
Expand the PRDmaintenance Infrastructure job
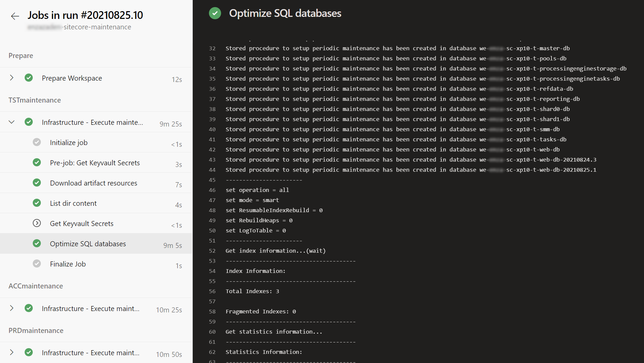[12, 353]
